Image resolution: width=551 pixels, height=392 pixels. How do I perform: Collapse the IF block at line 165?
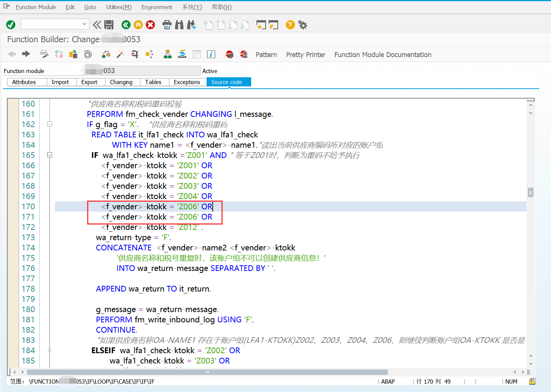(x=49, y=155)
